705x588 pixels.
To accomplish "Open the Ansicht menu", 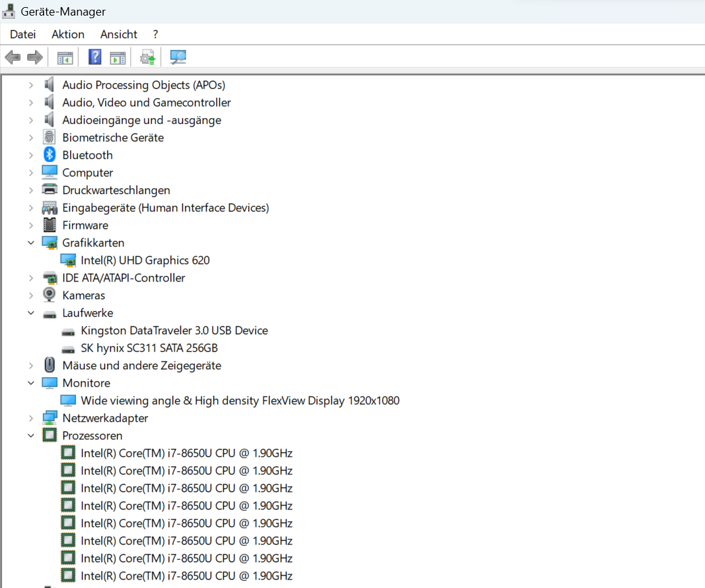I will tap(119, 34).
